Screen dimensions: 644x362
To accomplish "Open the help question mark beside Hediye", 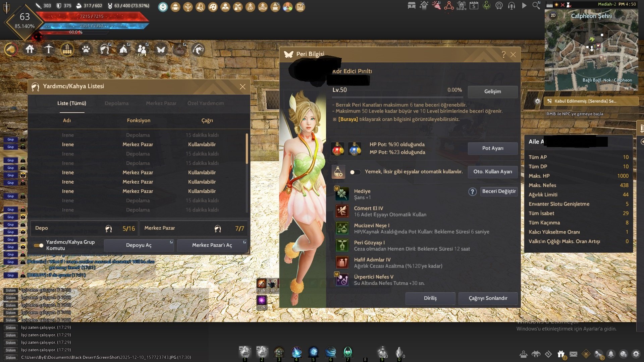I will pyautogui.click(x=472, y=192).
